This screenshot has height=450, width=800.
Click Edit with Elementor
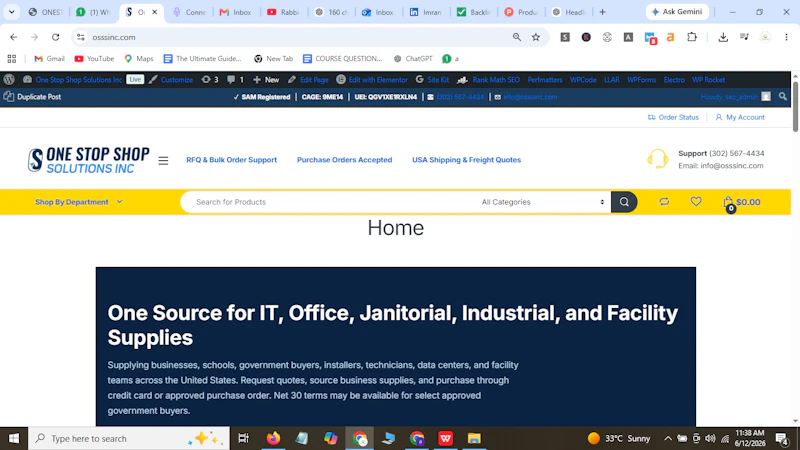(372, 80)
